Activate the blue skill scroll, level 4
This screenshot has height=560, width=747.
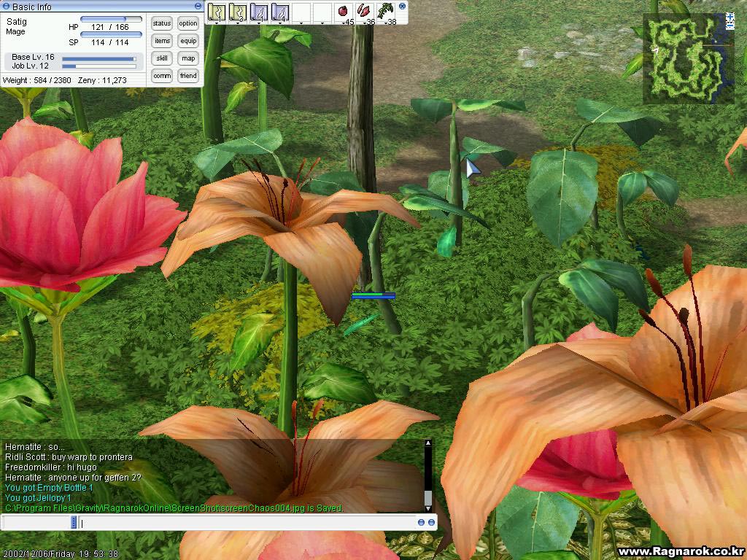280,12
